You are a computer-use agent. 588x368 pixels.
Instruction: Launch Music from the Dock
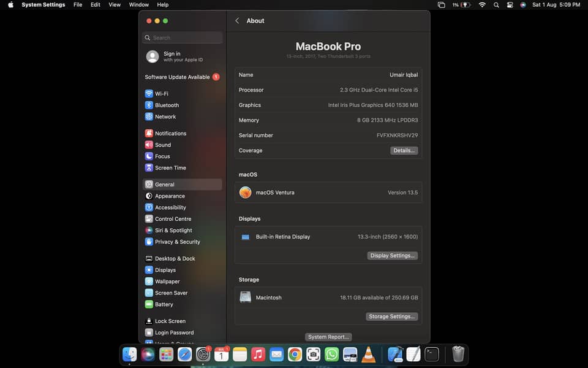(258, 354)
